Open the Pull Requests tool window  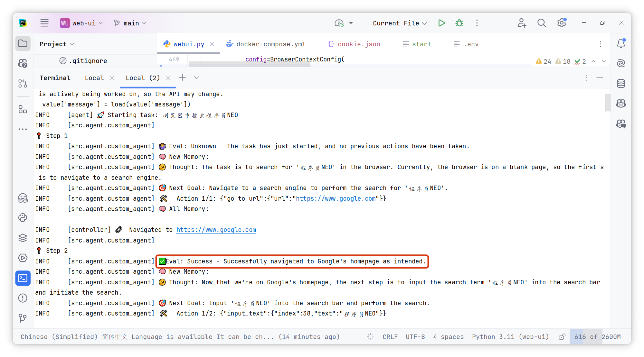point(23,84)
